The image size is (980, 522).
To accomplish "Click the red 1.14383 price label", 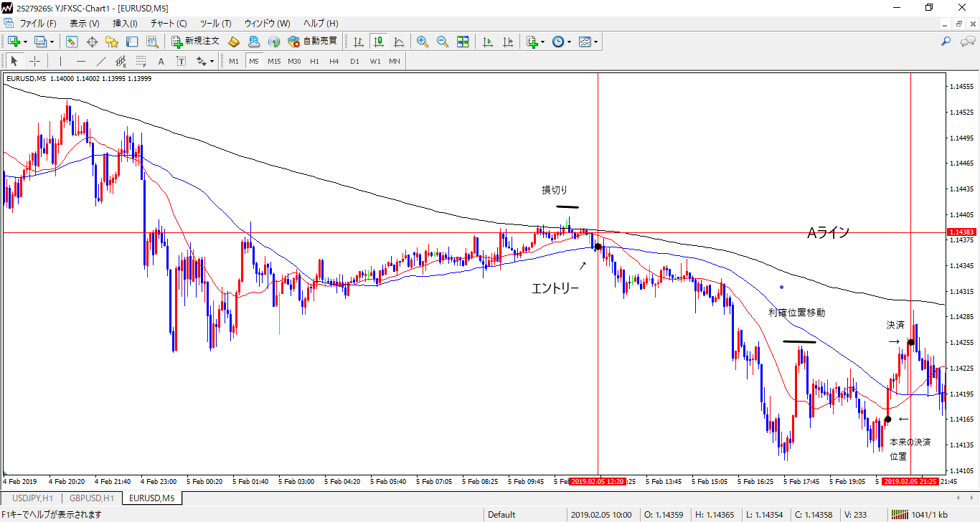I will (x=962, y=232).
